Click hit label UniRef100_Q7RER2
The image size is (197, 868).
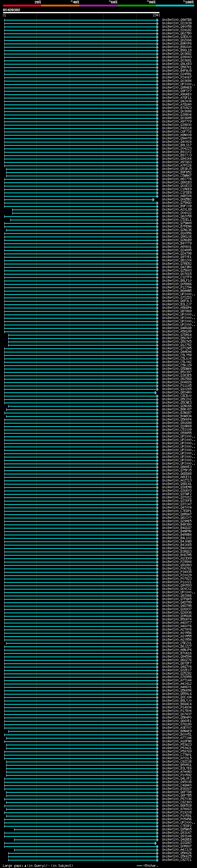(177, 264)
